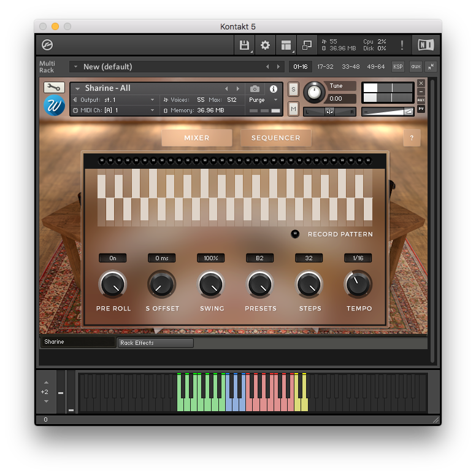Adjust pan L-R slider
The width and height of the screenshot is (476, 475).
(329, 112)
